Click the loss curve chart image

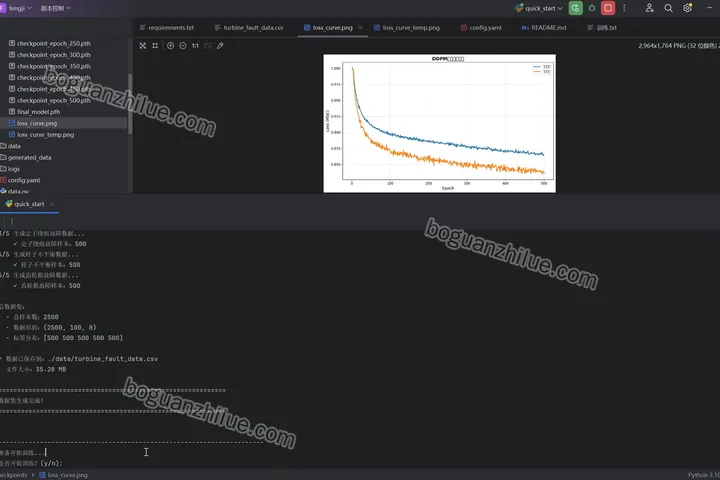[439, 123]
